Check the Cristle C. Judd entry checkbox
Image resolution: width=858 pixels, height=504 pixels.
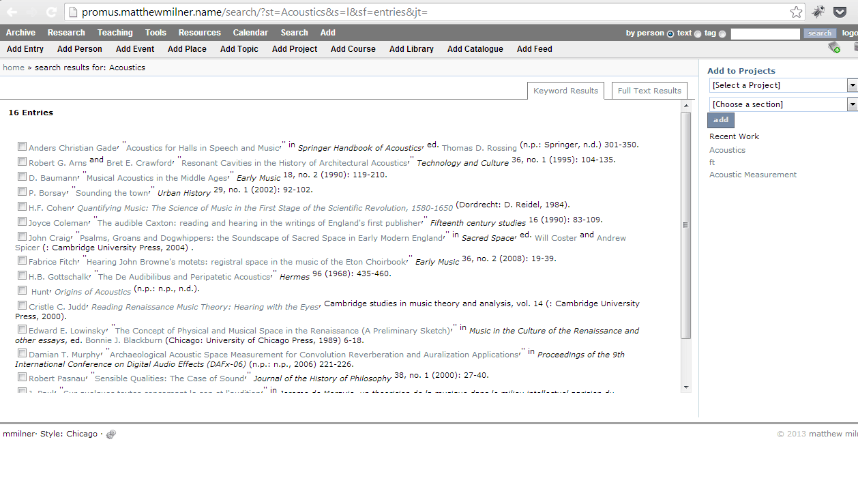pos(23,306)
